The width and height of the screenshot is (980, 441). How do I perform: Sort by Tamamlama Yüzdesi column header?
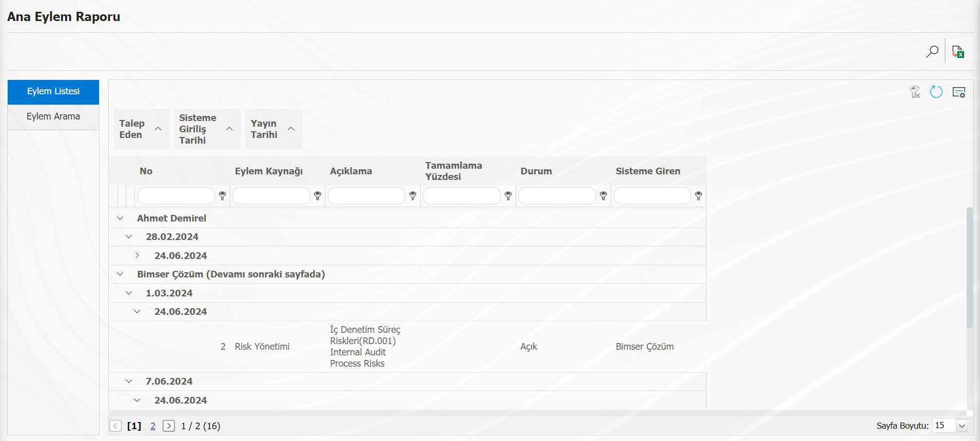pyautogui.click(x=454, y=171)
